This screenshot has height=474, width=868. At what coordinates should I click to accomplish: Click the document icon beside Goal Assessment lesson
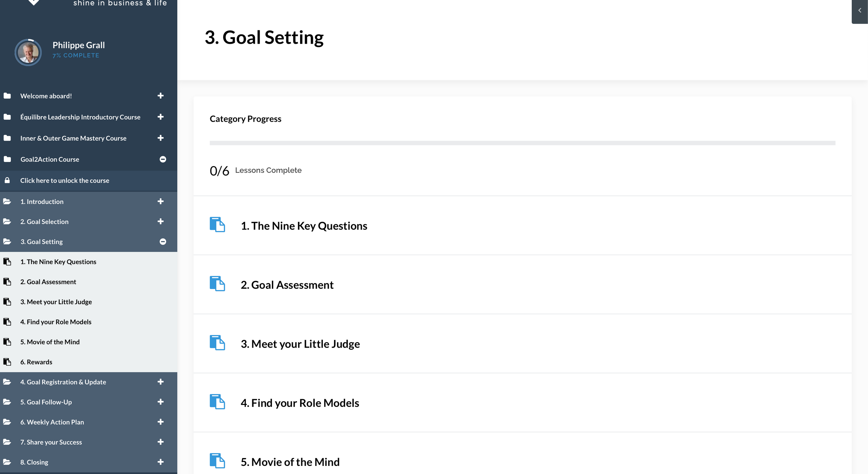[x=7, y=282]
